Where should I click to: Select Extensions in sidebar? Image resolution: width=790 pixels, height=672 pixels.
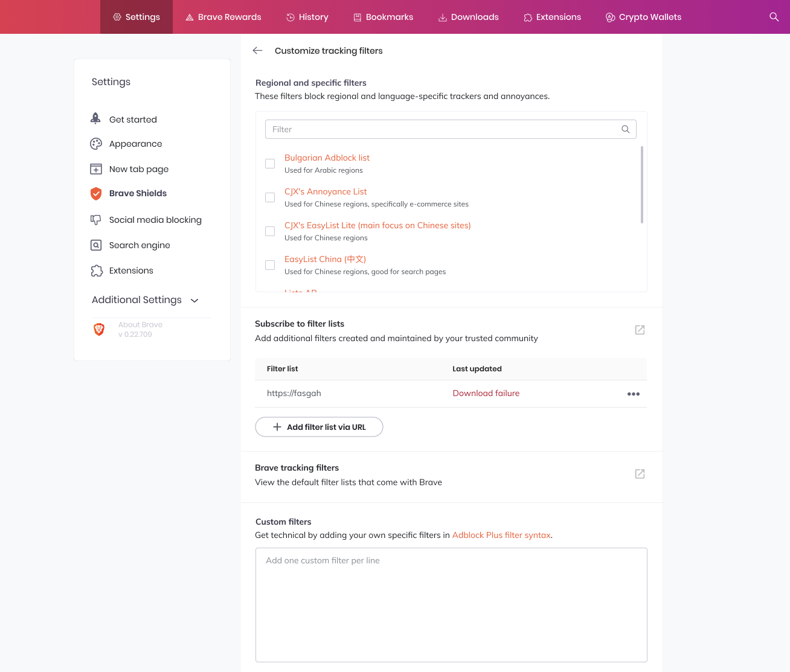coord(131,270)
